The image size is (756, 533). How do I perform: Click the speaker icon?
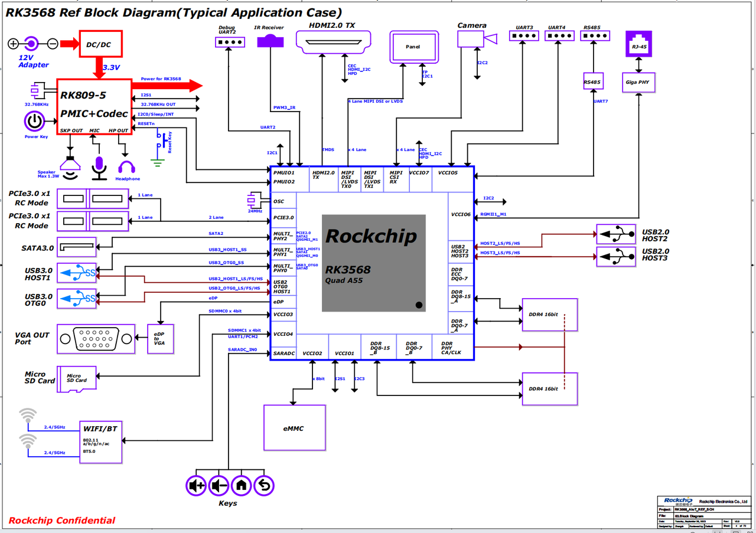click(71, 166)
